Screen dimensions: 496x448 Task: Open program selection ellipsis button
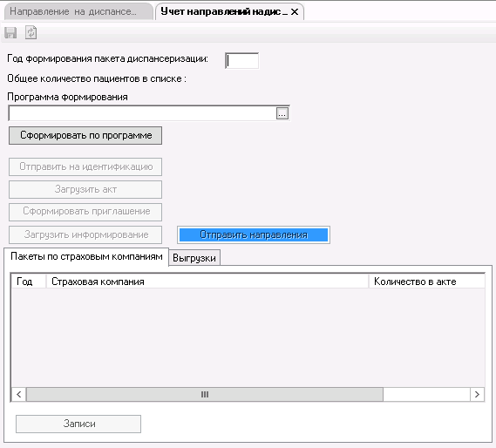point(282,113)
